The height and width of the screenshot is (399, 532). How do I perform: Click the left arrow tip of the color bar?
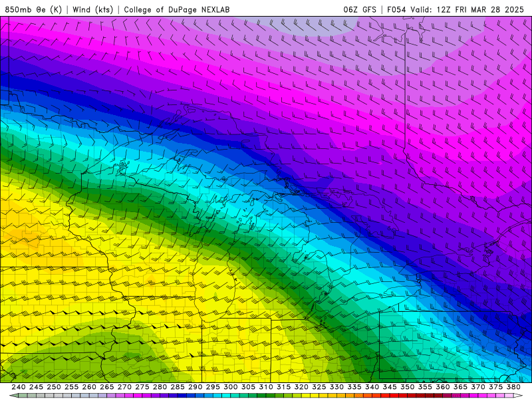click(x=13, y=396)
